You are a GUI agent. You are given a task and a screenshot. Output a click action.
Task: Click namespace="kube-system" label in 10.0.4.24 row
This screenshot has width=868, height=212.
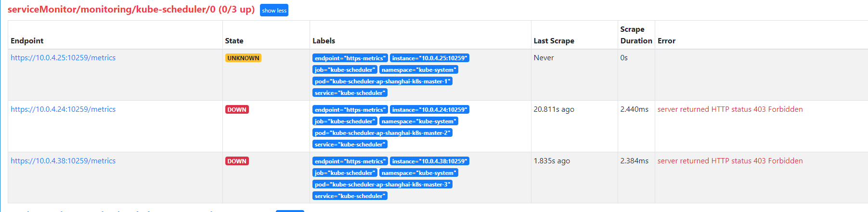pos(419,121)
